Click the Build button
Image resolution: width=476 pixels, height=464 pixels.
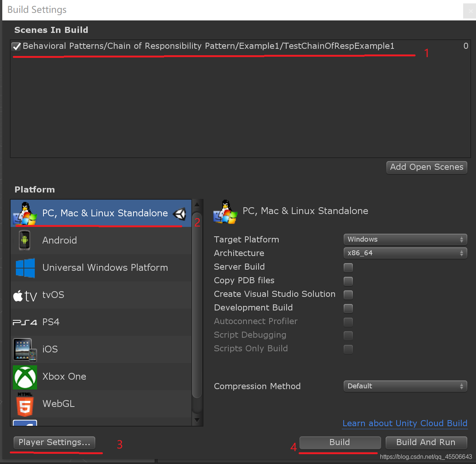[340, 442]
